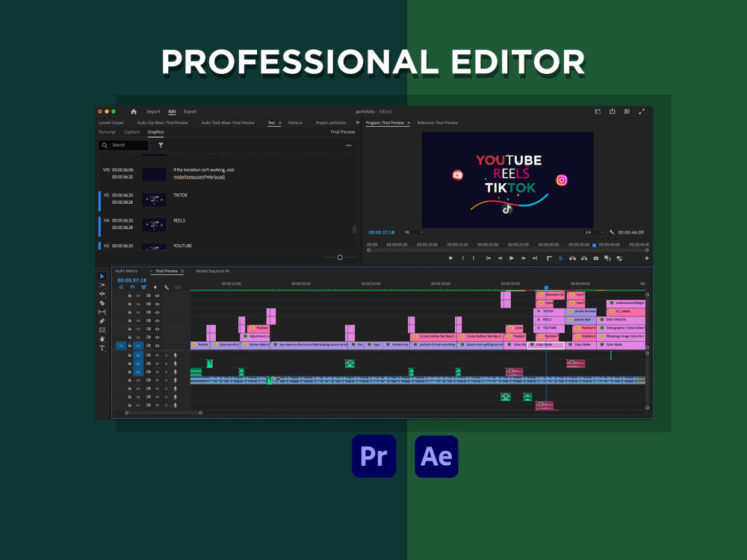The height and width of the screenshot is (560, 747).
Task: Select the Pen tool
Action: tap(102, 321)
